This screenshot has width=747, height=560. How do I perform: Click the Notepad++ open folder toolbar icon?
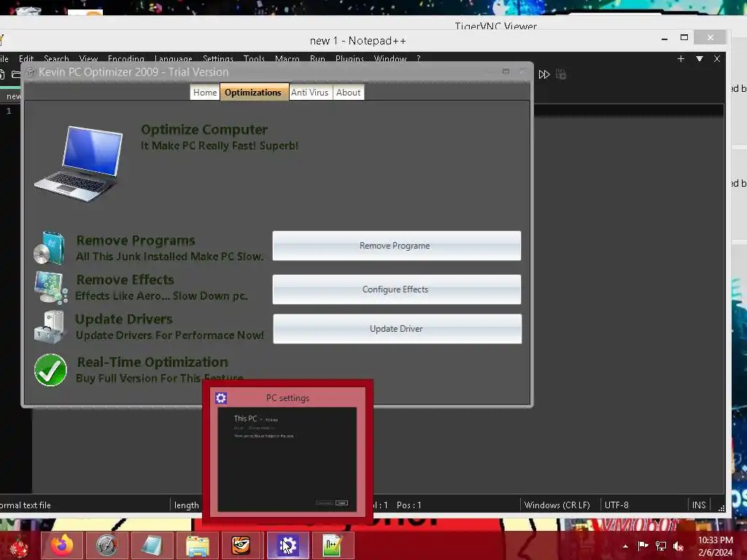(16, 74)
